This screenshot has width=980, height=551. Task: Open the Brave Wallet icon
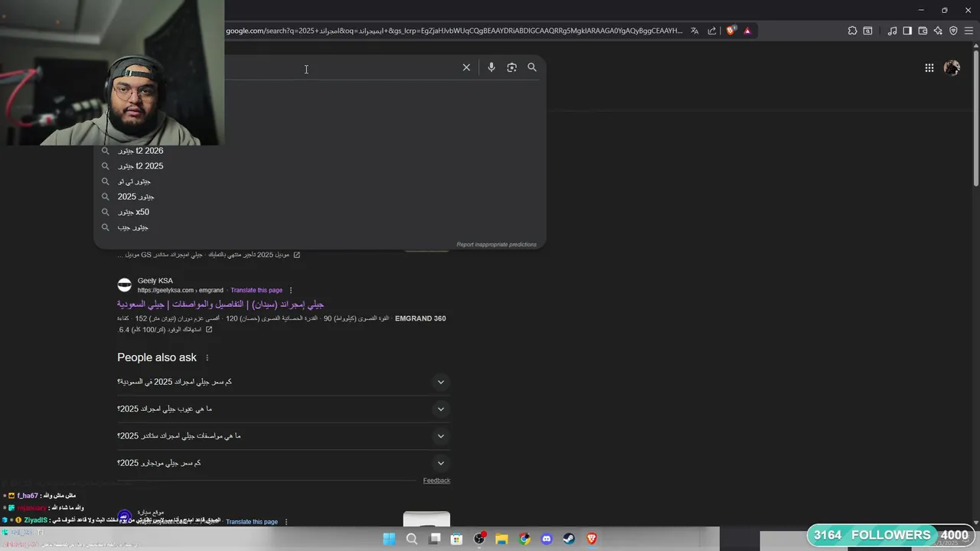pos(923,31)
